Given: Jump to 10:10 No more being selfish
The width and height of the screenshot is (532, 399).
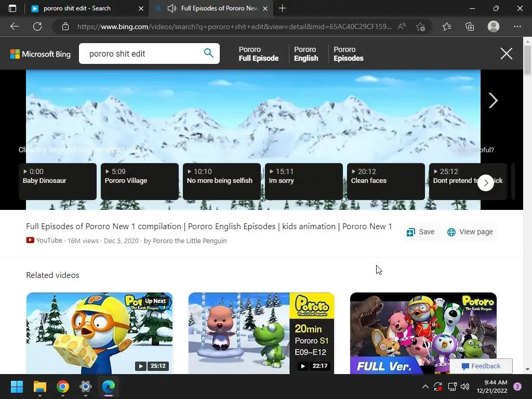Looking at the screenshot, I should click(x=222, y=181).
